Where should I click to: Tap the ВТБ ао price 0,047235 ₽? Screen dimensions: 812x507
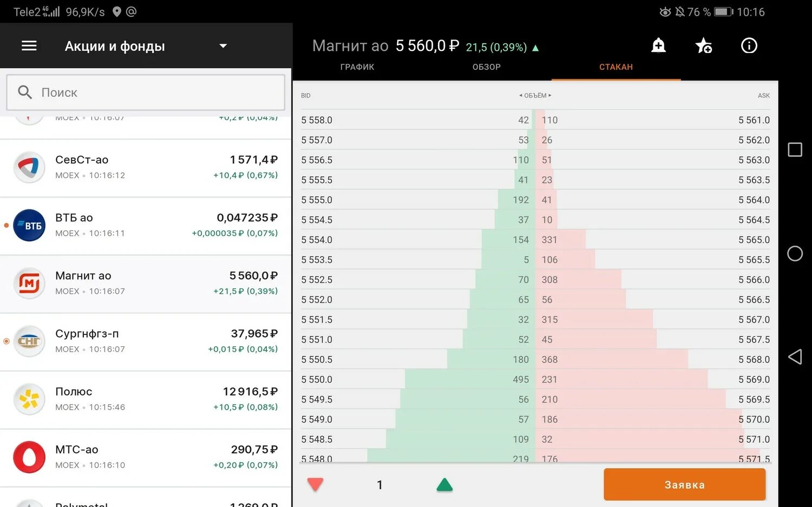pos(247,218)
